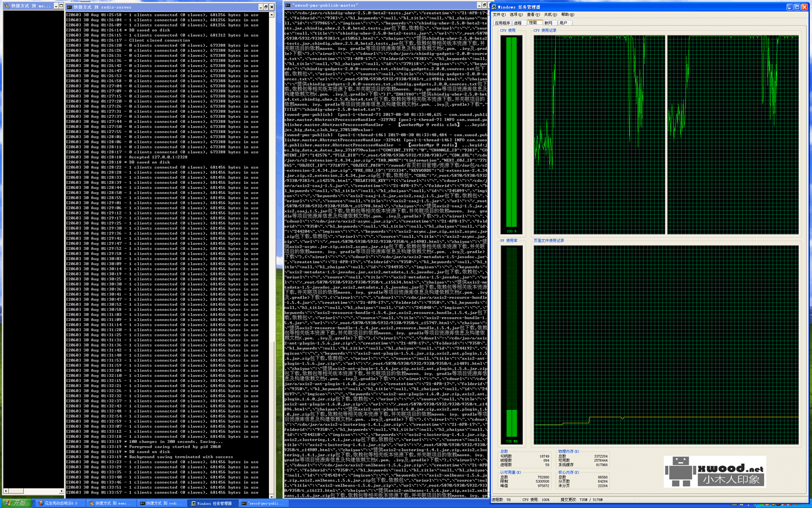The height and width of the screenshot is (508, 812).
Task: Click the 认可用量 峰值 975872 row
Action: tap(525, 486)
